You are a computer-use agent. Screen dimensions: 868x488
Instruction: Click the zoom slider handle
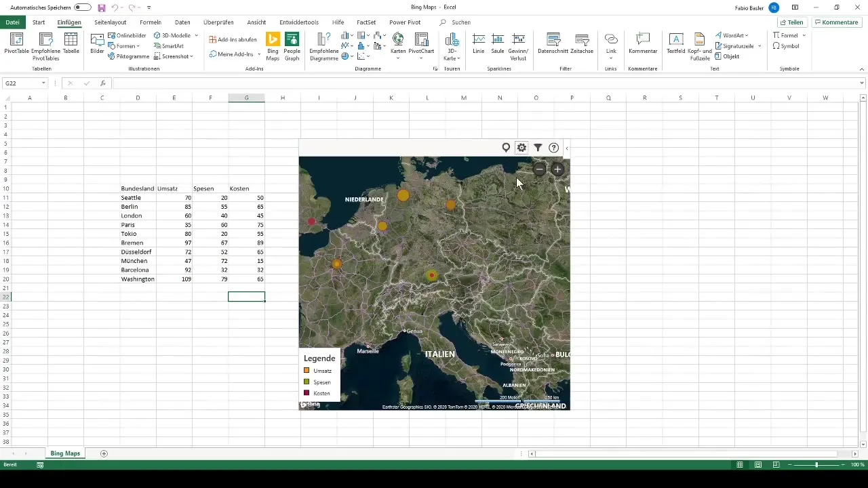[816, 465]
